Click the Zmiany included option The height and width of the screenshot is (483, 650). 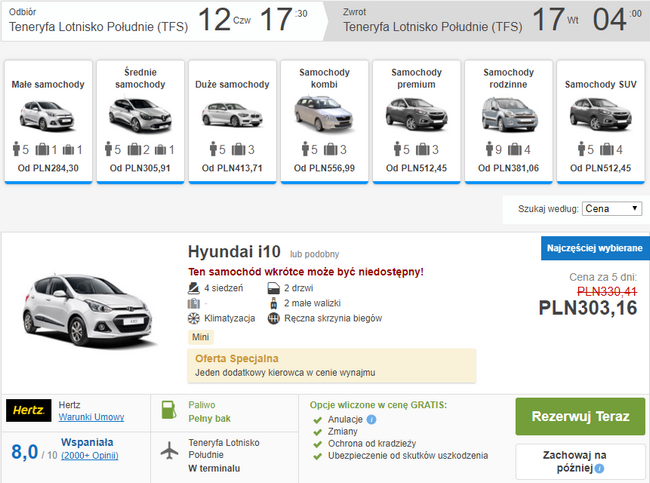coord(342,432)
